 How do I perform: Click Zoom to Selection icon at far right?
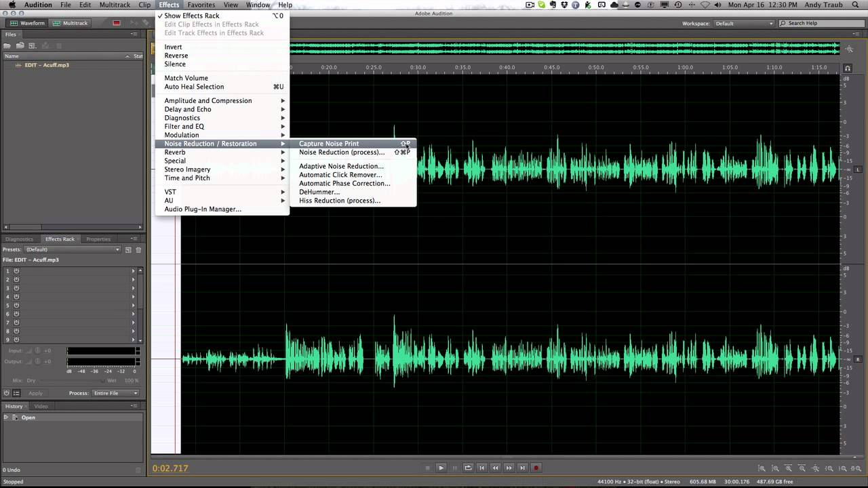tap(857, 468)
